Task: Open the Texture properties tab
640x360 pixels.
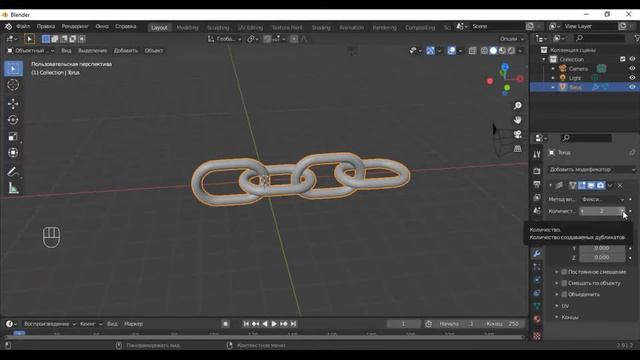Action: pos(537,336)
